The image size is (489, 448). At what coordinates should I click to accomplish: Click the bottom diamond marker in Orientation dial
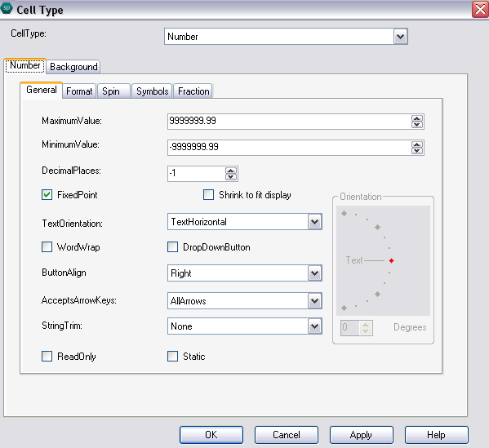click(x=344, y=308)
